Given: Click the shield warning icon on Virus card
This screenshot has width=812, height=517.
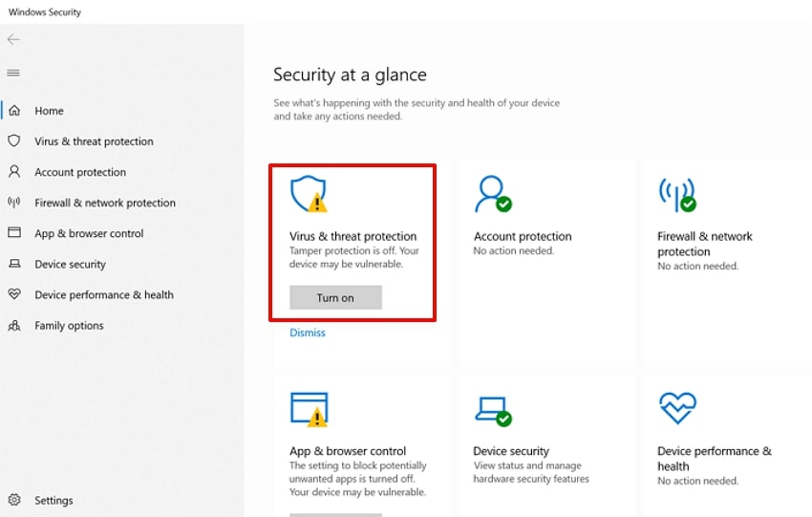Looking at the screenshot, I should pos(309,194).
